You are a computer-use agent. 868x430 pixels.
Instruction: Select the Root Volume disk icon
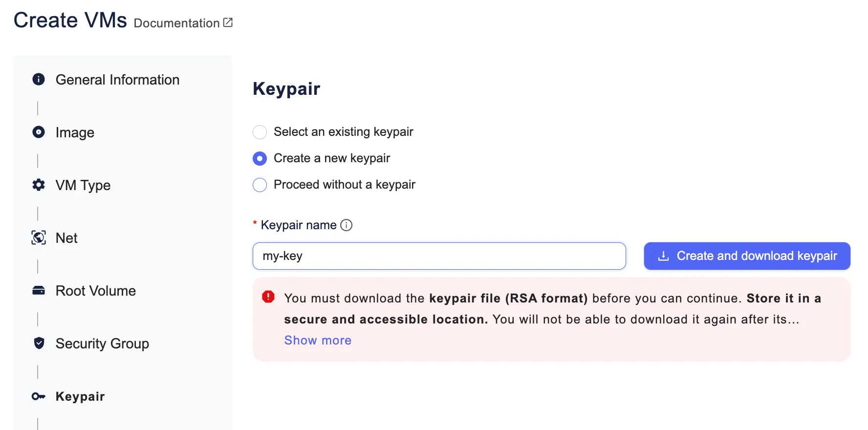38,290
